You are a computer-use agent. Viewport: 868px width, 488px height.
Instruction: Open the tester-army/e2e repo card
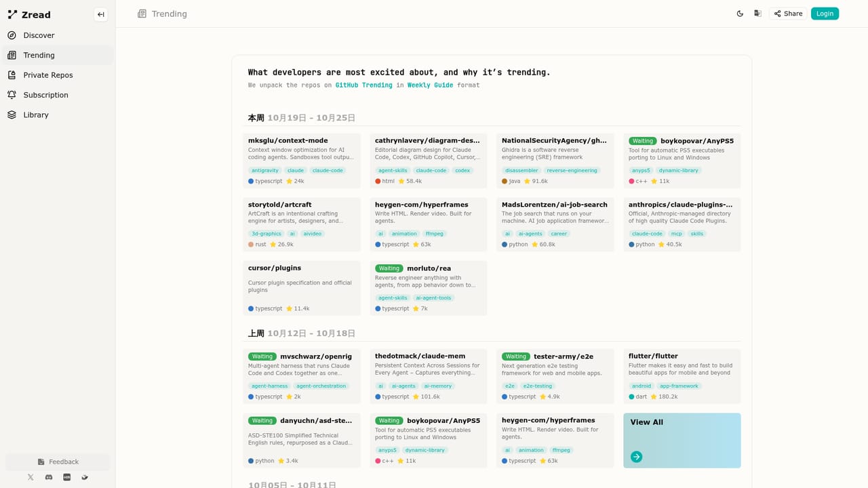coord(555,376)
